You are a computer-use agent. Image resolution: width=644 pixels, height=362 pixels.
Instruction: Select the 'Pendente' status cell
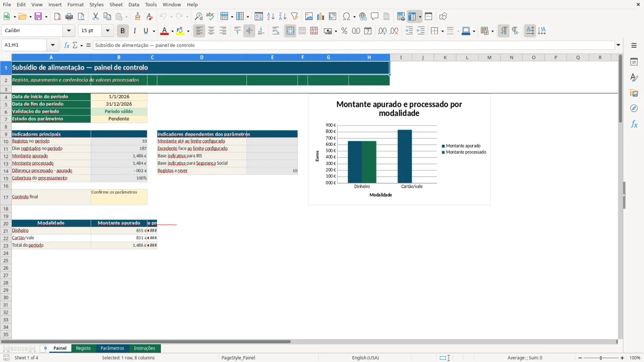pyautogui.click(x=119, y=119)
